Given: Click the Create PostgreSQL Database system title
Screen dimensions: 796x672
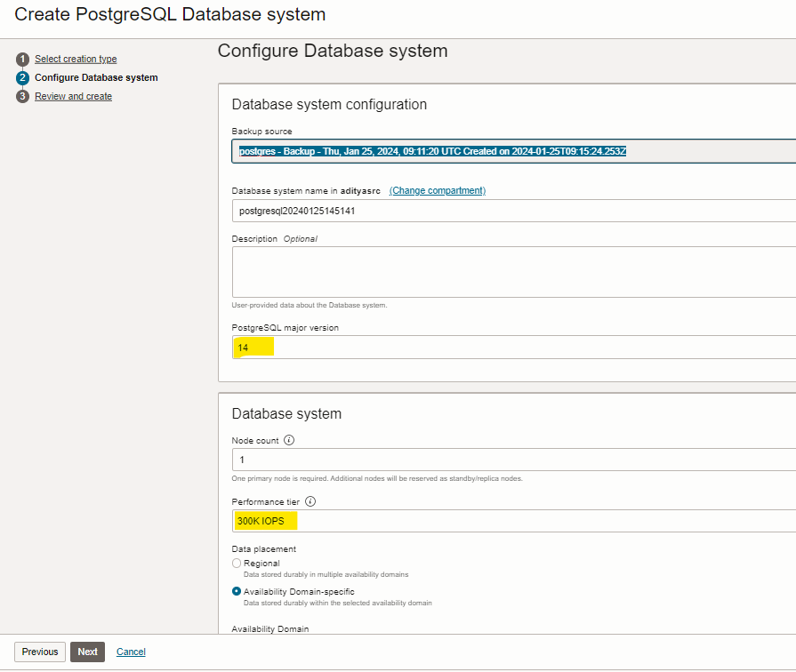Looking at the screenshot, I should (x=170, y=14).
